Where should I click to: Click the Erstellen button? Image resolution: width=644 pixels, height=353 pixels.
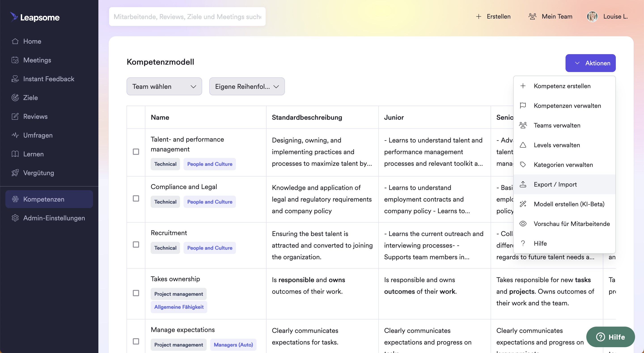[x=493, y=17]
